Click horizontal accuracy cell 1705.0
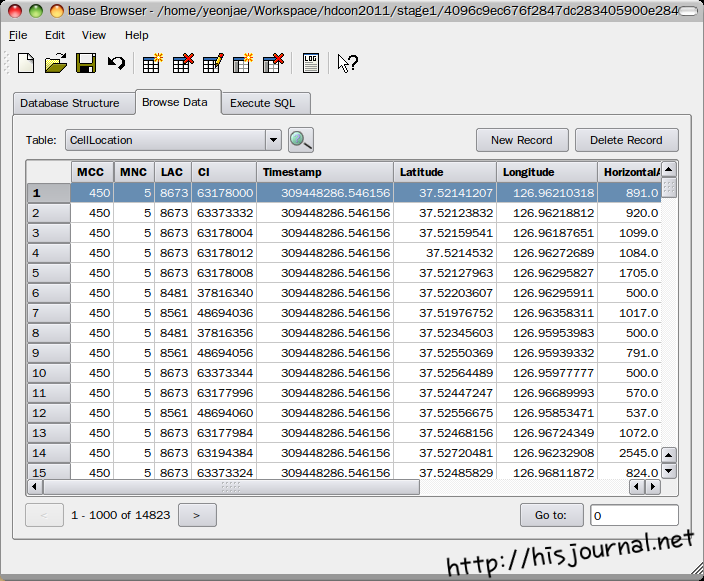Screen dimensions: 704x581 pyautogui.click(x=629, y=273)
